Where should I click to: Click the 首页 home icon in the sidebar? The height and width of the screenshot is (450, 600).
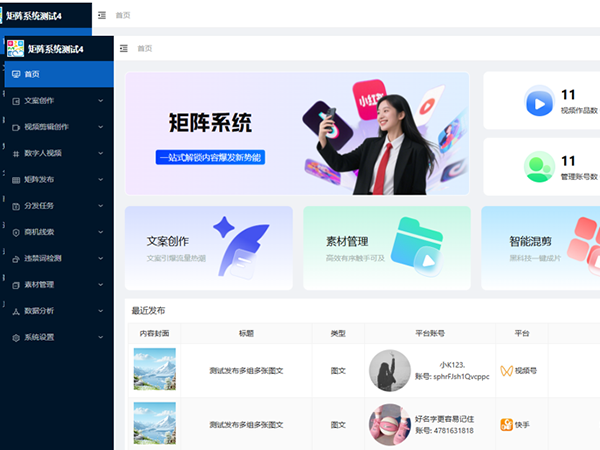[15, 75]
